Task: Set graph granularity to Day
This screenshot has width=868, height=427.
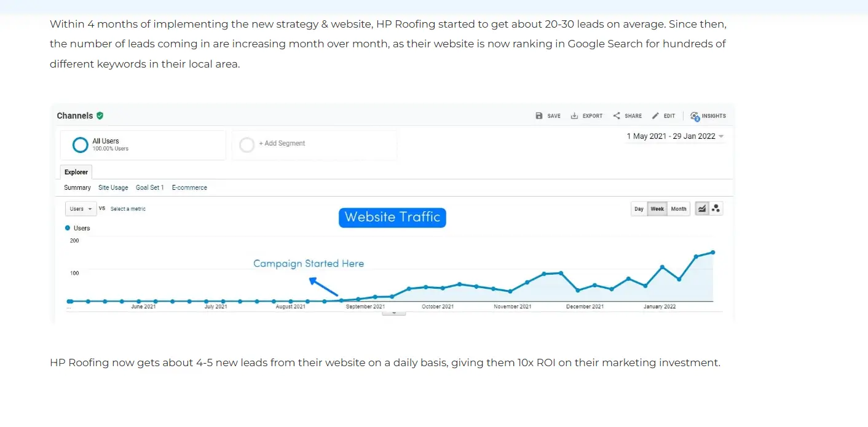Action: (x=639, y=209)
